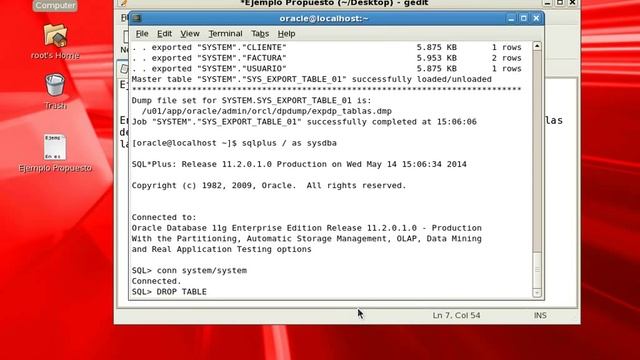Open the View menu in terminal
This screenshot has width=640, height=360.
pos(190,34)
